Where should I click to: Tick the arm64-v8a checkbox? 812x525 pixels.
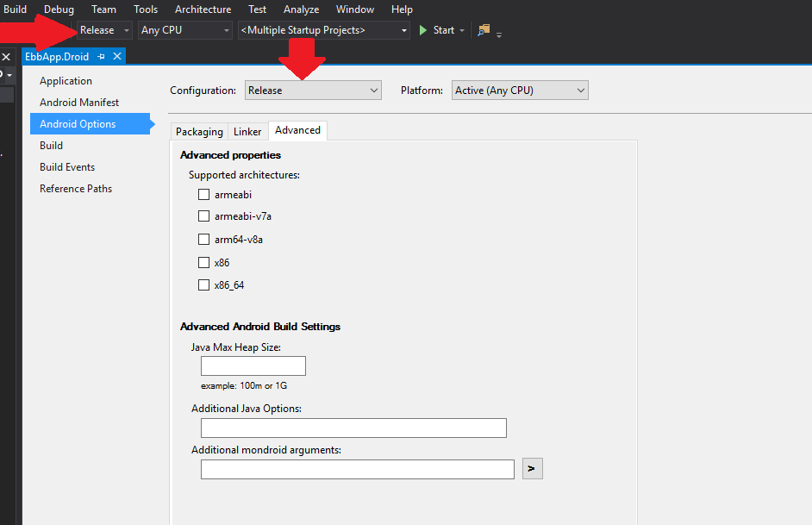click(x=204, y=240)
